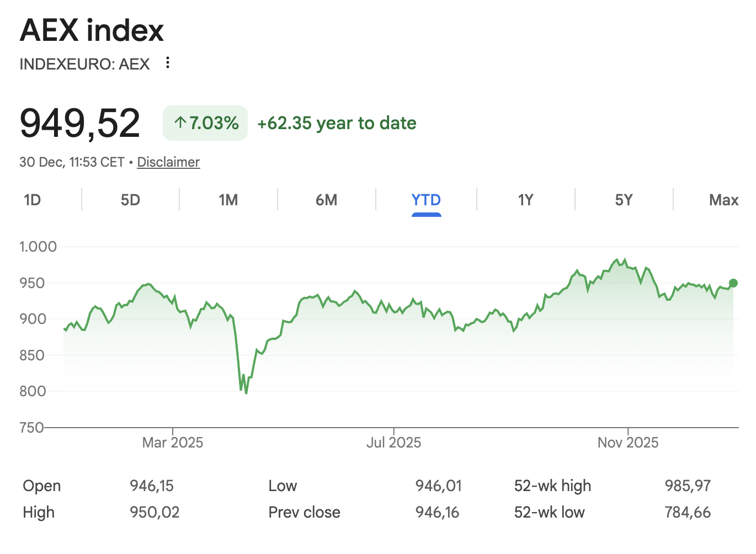Click the INDEXEURO: AEX ticker label

[x=84, y=65]
